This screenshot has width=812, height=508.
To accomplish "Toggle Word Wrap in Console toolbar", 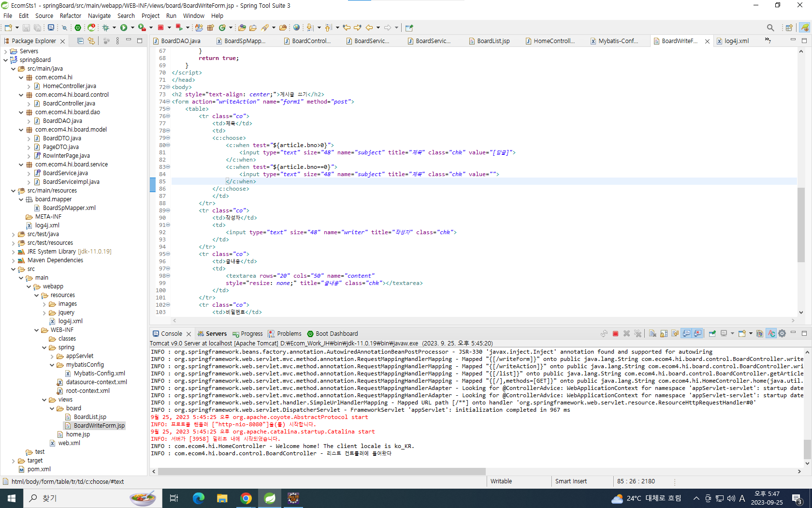I will (x=675, y=333).
